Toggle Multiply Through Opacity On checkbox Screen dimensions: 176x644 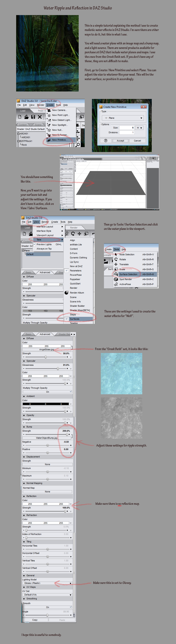click(x=71, y=392)
